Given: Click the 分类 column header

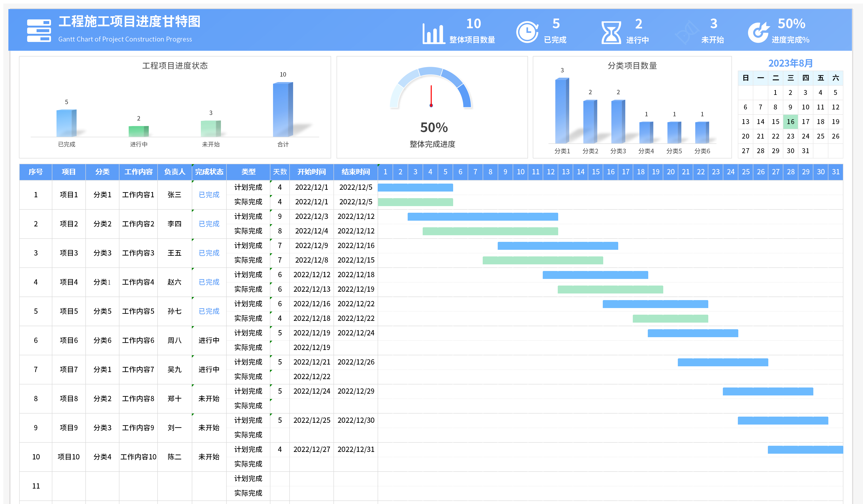Looking at the screenshot, I should coord(102,172).
